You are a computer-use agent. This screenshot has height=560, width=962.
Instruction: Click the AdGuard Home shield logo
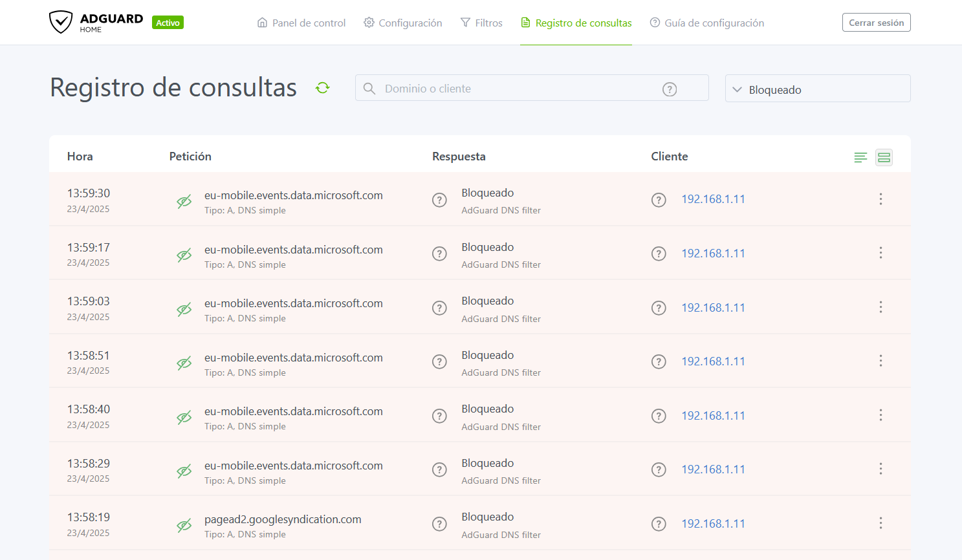[x=61, y=22]
